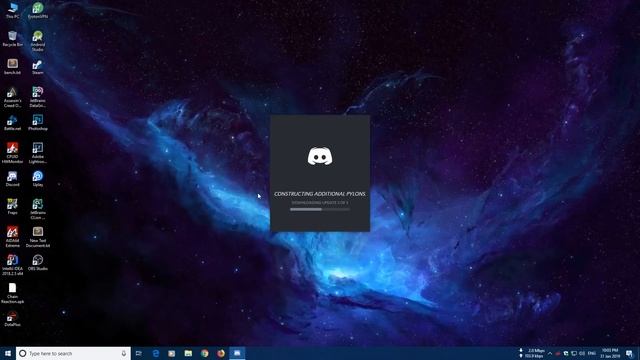This screenshot has height=360, width=640.
Task: Select the Recycle Bin icon
Action: pyautogui.click(x=12, y=38)
